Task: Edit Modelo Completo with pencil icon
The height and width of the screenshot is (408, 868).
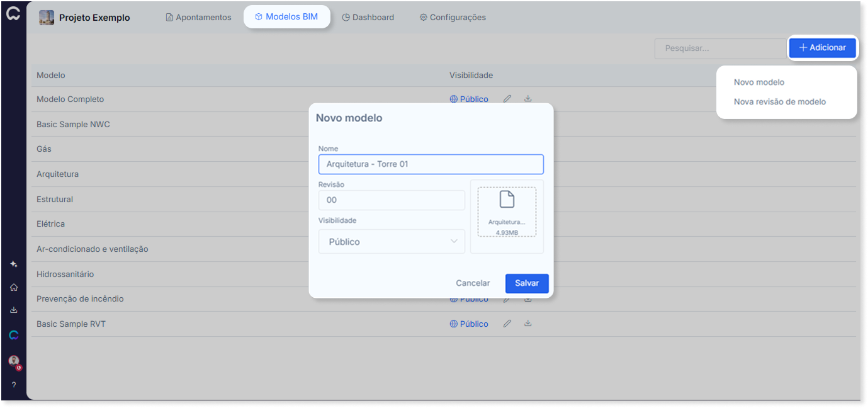Action: tap(507, 99)
